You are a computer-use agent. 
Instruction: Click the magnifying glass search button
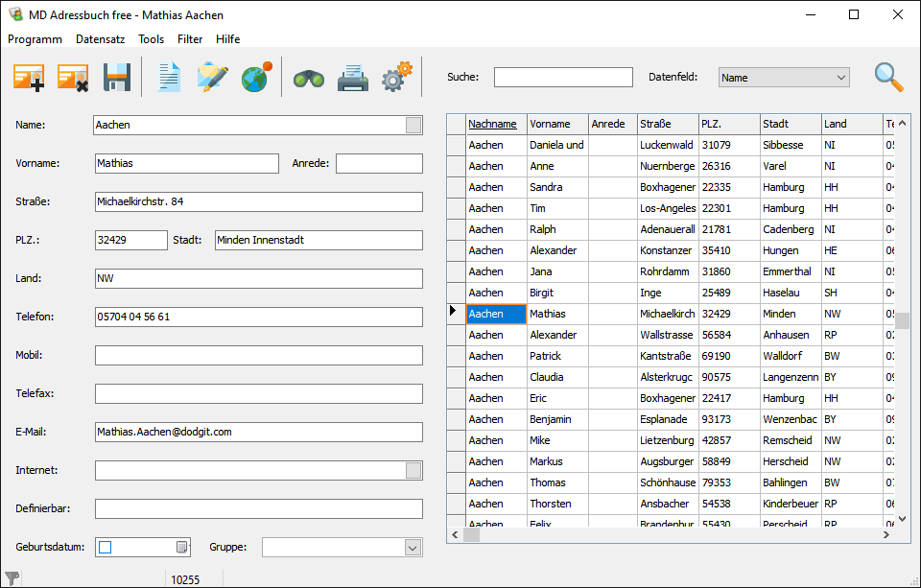(x=888, y=78)
